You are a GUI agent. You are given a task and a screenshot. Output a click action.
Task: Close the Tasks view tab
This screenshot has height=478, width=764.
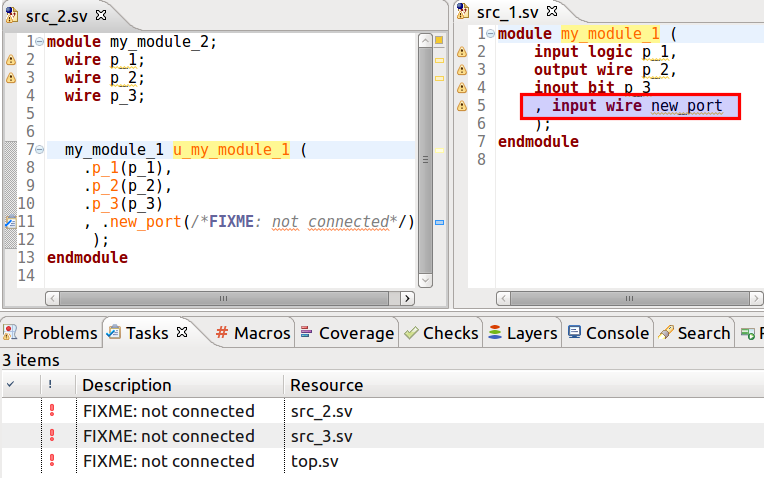point(182,332)
